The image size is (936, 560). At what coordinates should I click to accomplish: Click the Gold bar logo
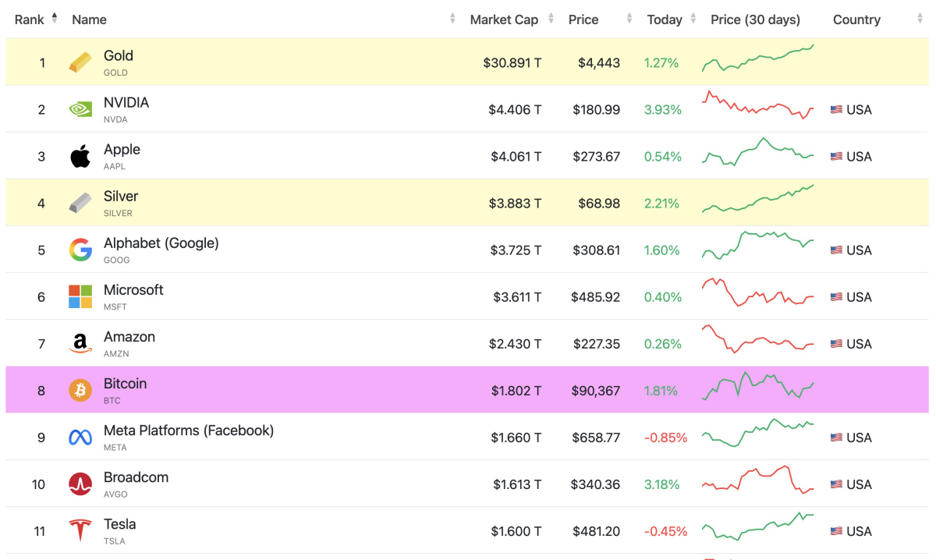pos(80,62)
